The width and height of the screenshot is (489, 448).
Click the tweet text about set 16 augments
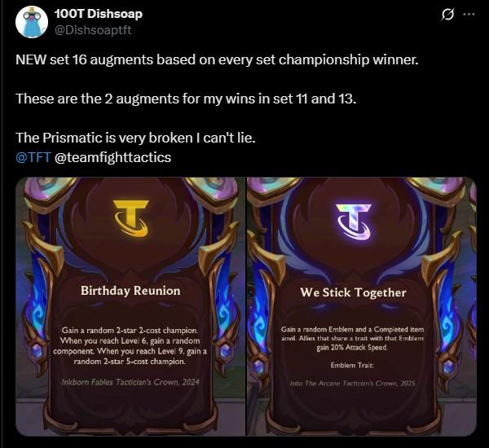[x=217, y=59]
